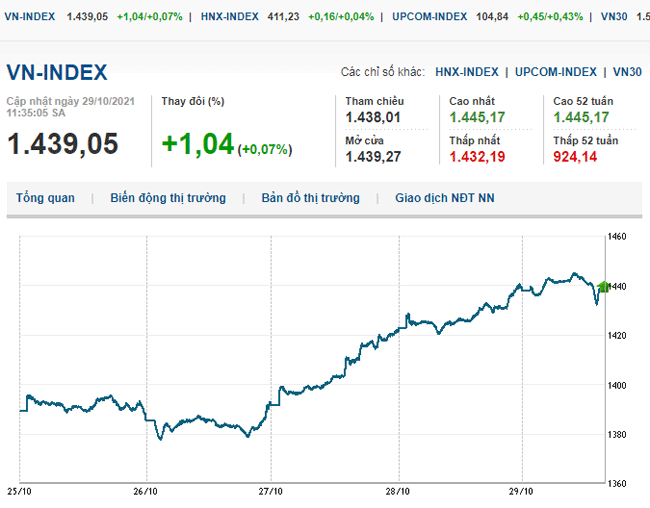The image size is (650, 508).
Task: Select VN30 link beside Các chỉ số khác
Action: (x=627, y=72)
